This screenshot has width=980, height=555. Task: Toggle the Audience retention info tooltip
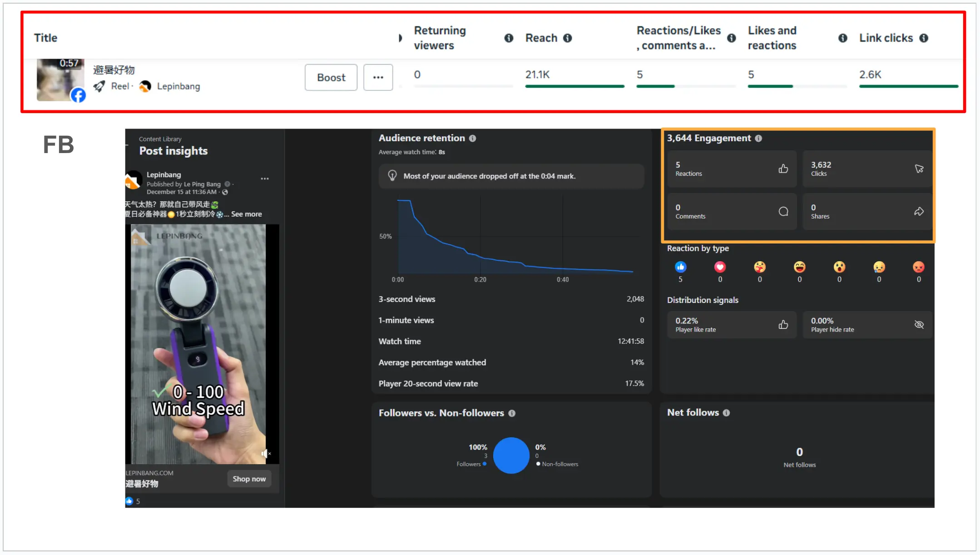[472, 139]
